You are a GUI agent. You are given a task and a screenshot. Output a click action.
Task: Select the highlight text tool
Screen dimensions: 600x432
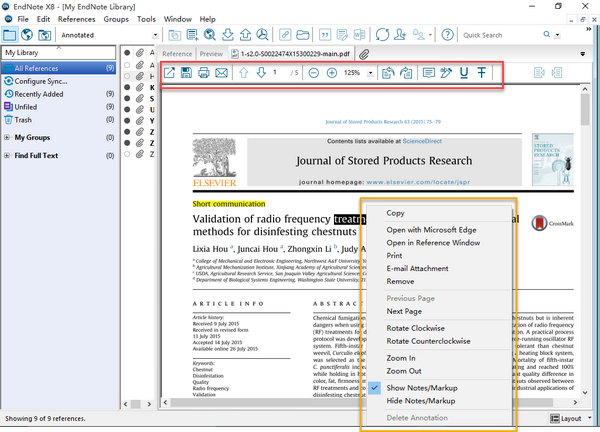446,73
